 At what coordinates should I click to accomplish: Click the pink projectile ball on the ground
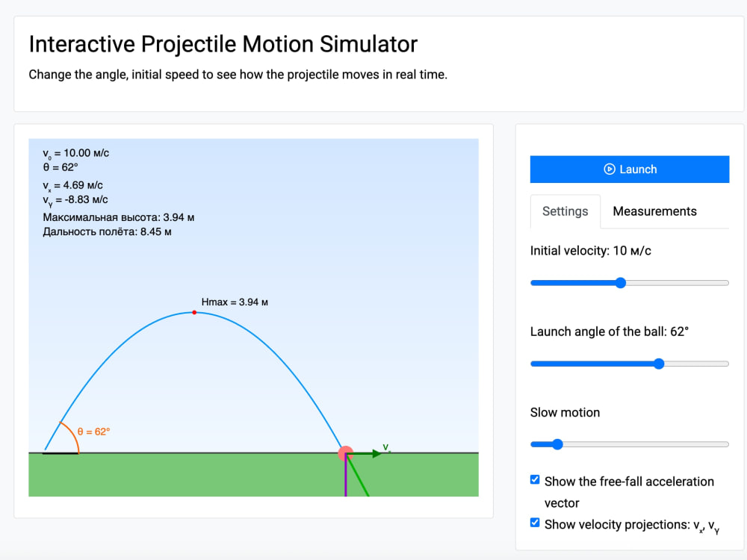coord(345,453)
